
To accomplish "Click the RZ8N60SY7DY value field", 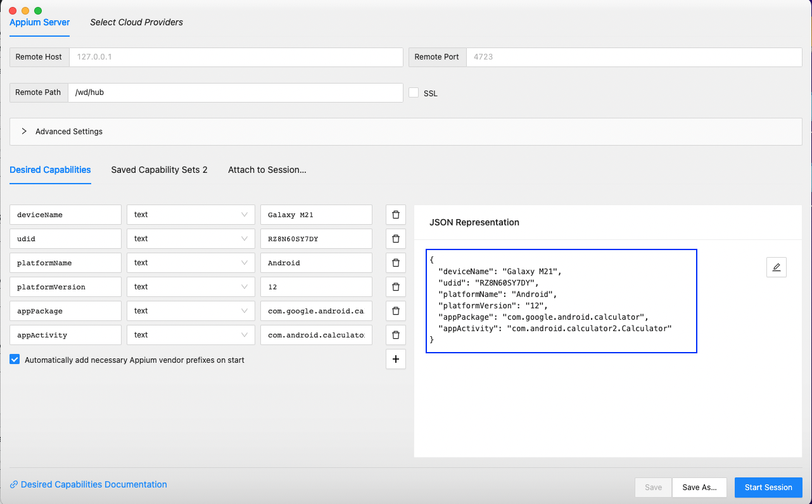I will (x=316, y=239).
